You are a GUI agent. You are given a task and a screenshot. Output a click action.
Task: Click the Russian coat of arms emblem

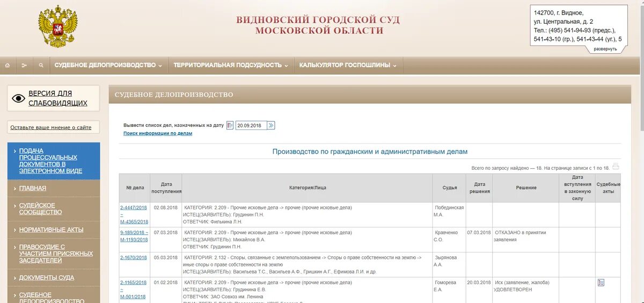(58, 26)
